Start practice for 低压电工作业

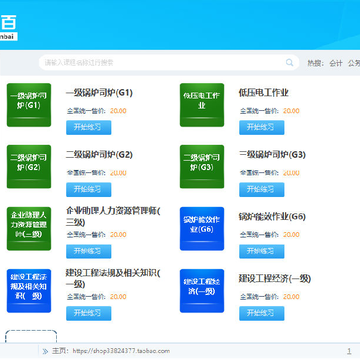262,127
